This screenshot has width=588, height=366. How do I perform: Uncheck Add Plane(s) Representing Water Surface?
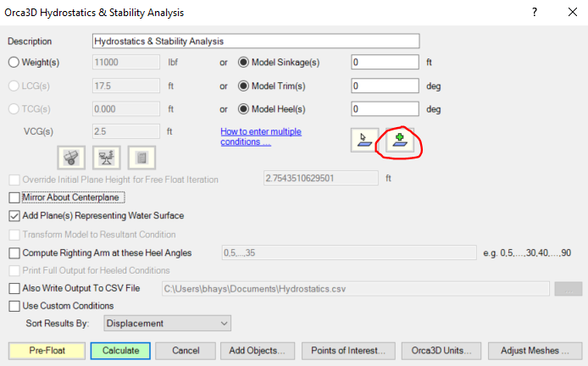point(14,216)
